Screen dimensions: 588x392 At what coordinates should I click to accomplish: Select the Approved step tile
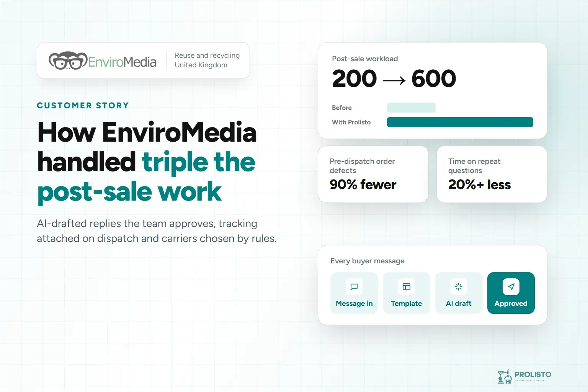(x=511, y=293)
